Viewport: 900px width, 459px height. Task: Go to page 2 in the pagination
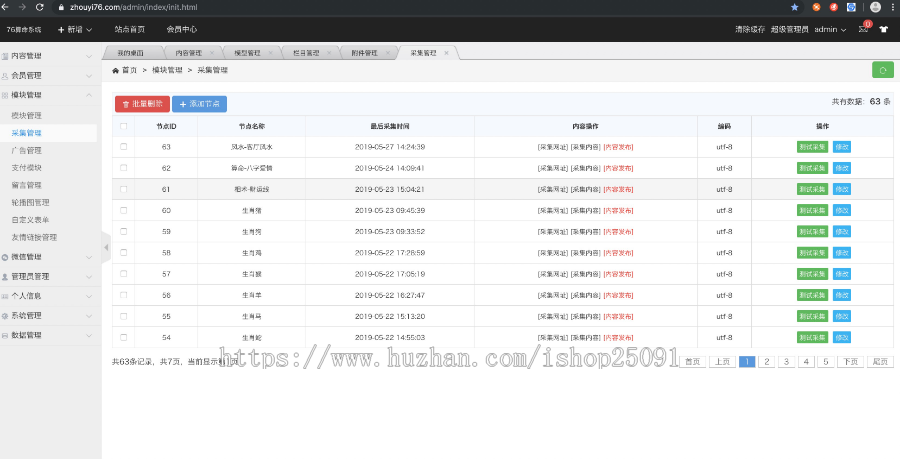click(x=767, y=361)
